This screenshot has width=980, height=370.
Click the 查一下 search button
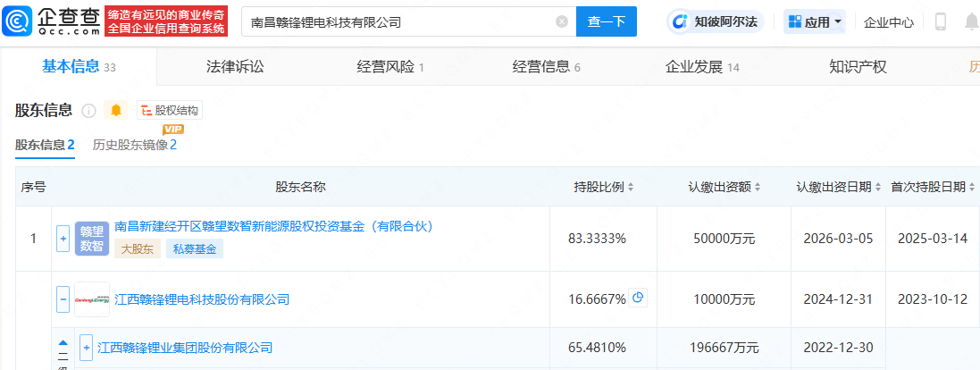point(607,21)
